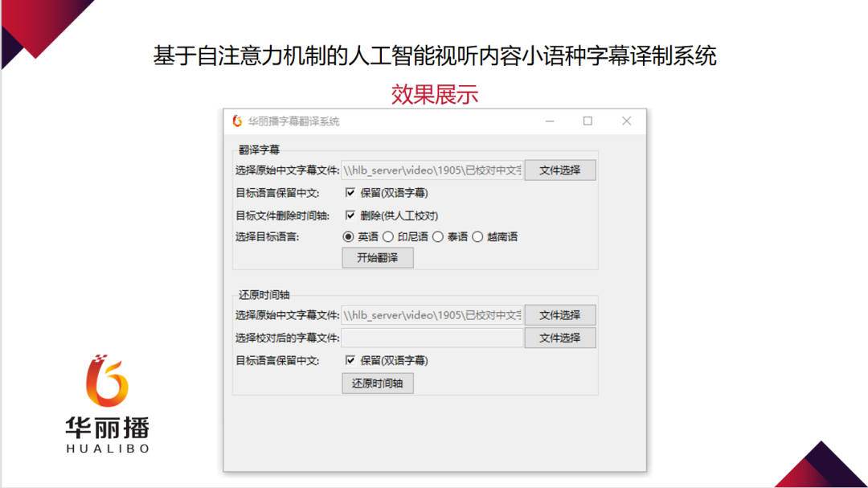Click the 华丽播 app icon in title bar
The image size is (868, 488).
tap(237, 121)
